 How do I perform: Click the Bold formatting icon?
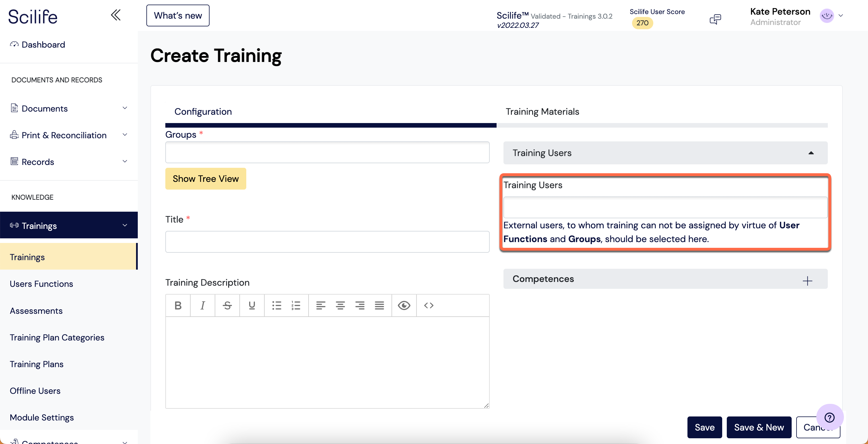(x=178, y=305)
